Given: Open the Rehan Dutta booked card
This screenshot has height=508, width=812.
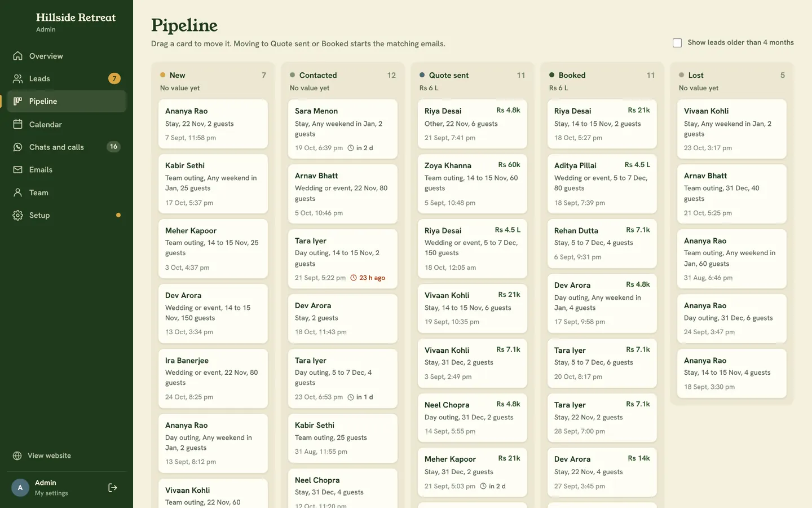Looking at the screenshot, I should coord(602,243).
